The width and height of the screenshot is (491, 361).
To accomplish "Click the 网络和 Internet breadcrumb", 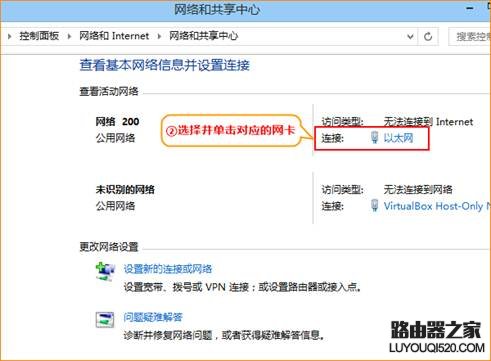I will tap(114, 36).
